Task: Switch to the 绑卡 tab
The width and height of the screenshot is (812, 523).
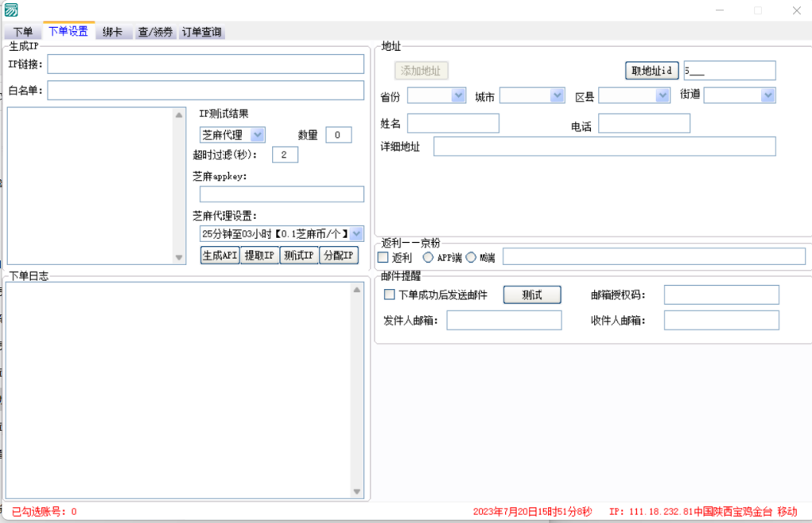Action: click(112, 32)
